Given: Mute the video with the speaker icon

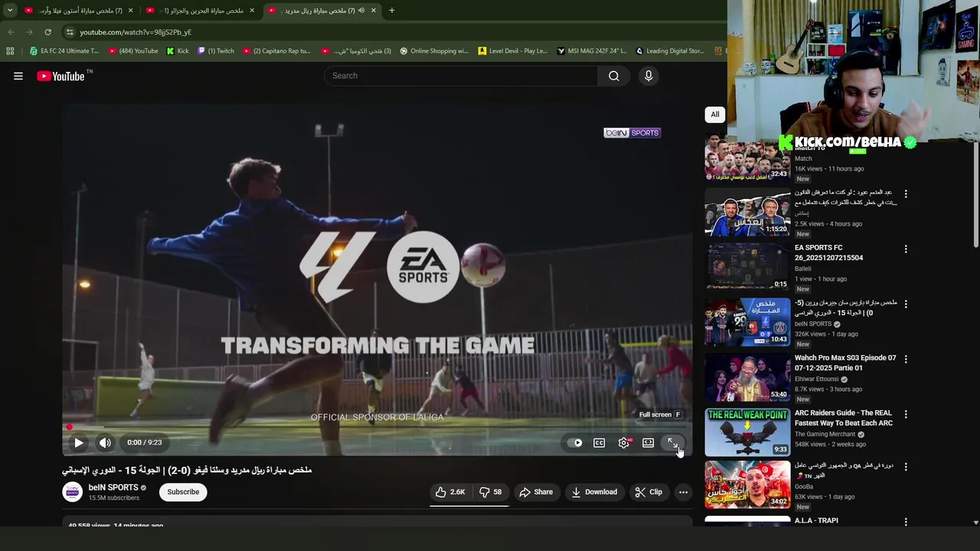Looking at the screenshot, I should pos(105,442).
